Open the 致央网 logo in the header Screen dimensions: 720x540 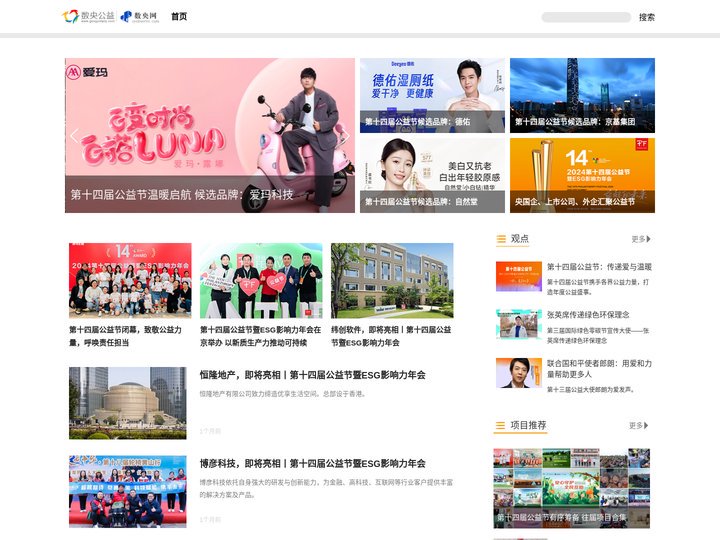click(140, 17)
